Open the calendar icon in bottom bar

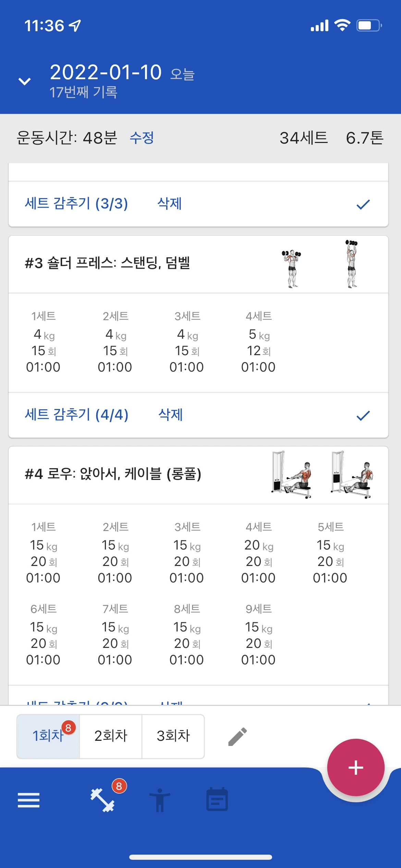click(x=217, y=800)
